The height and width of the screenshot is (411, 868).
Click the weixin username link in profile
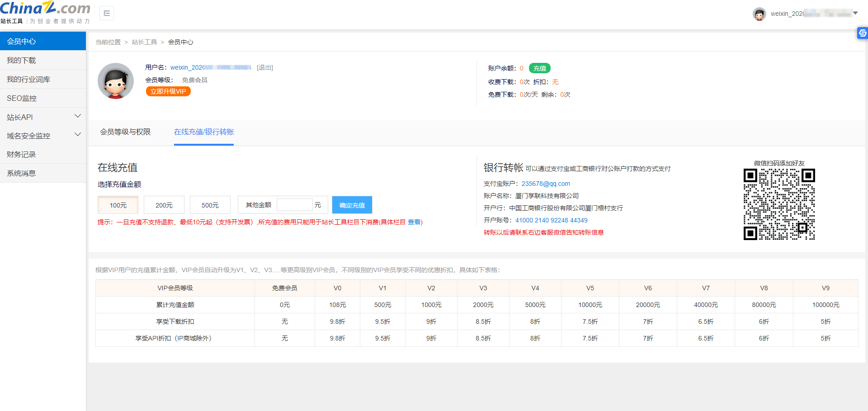point(211,67)
